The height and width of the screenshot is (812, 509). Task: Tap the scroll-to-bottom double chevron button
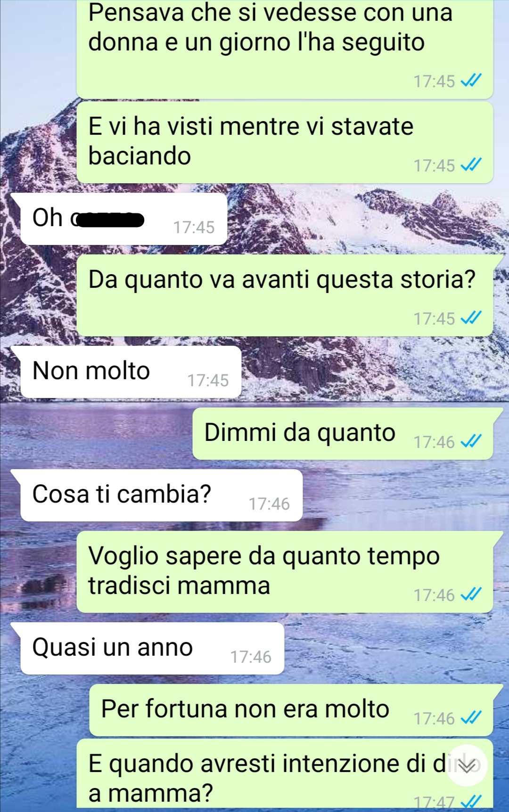click(x=467, y=766)
